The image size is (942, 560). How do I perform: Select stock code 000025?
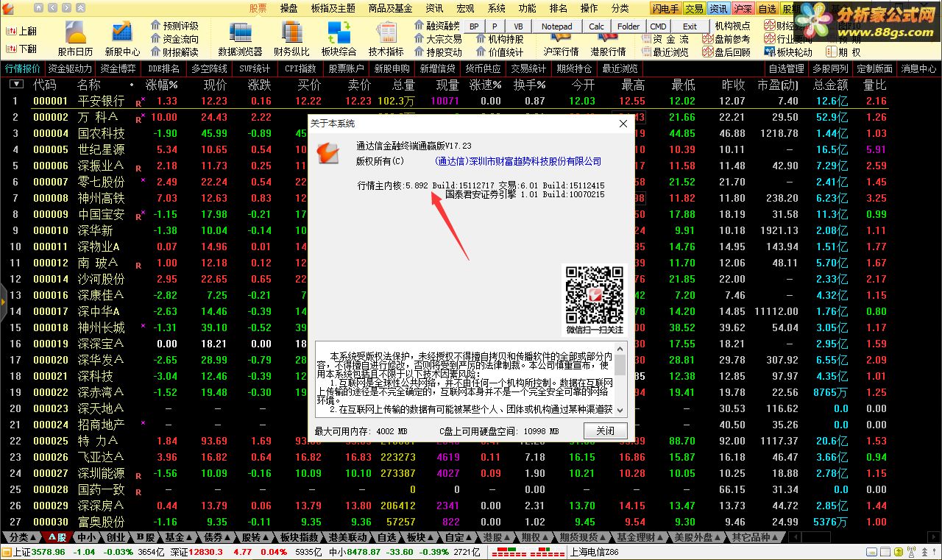coord(51,441)
